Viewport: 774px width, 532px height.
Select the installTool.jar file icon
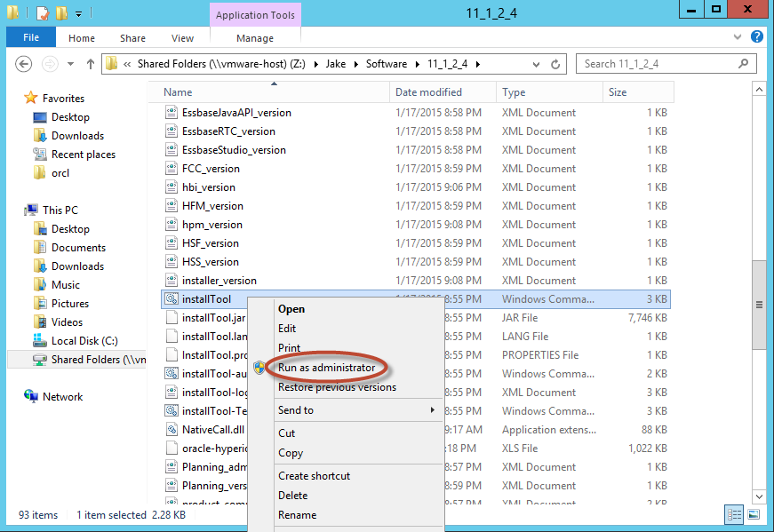172,318
